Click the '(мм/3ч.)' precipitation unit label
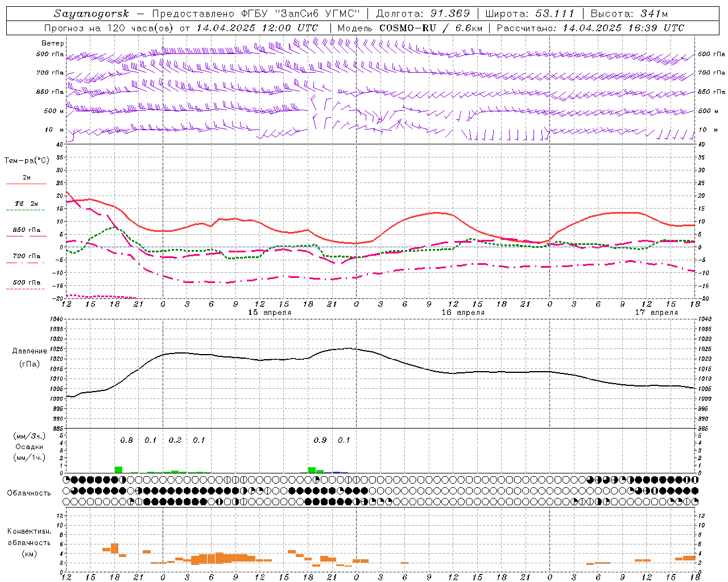The width and height of the screenshot is (728, 582). (x=30, y=436)
